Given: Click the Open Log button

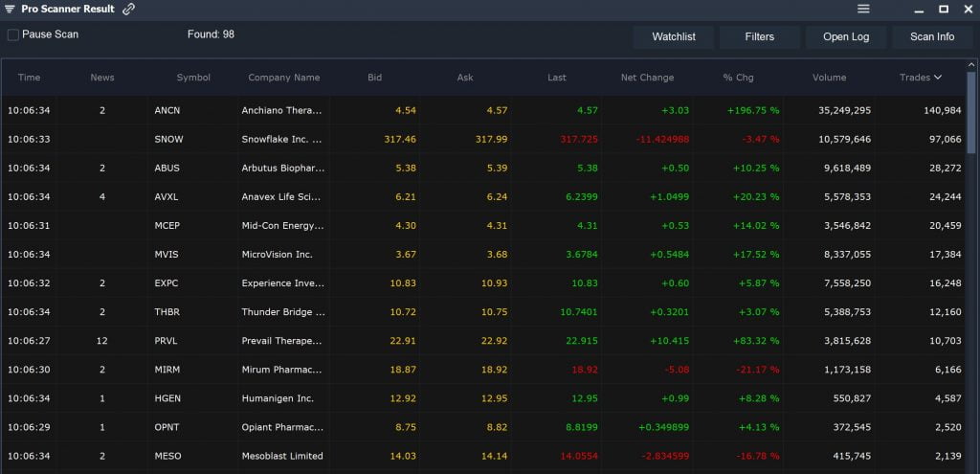Looking at the screenshot, I should [846, 37].
